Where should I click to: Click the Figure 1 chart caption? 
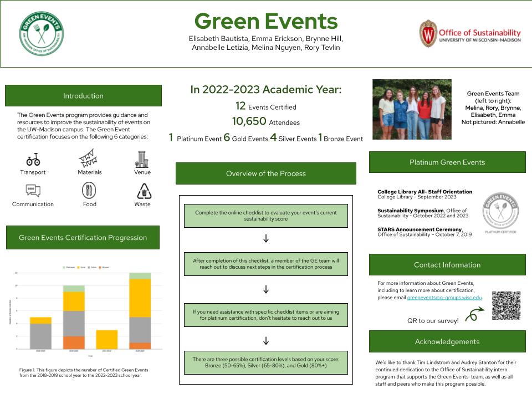[84, 372]
